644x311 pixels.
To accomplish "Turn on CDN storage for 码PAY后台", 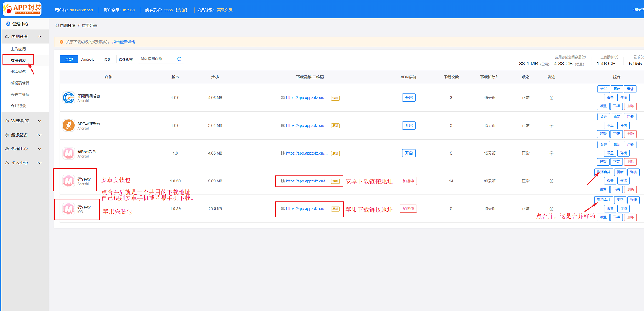I will (x=408, y=153).
